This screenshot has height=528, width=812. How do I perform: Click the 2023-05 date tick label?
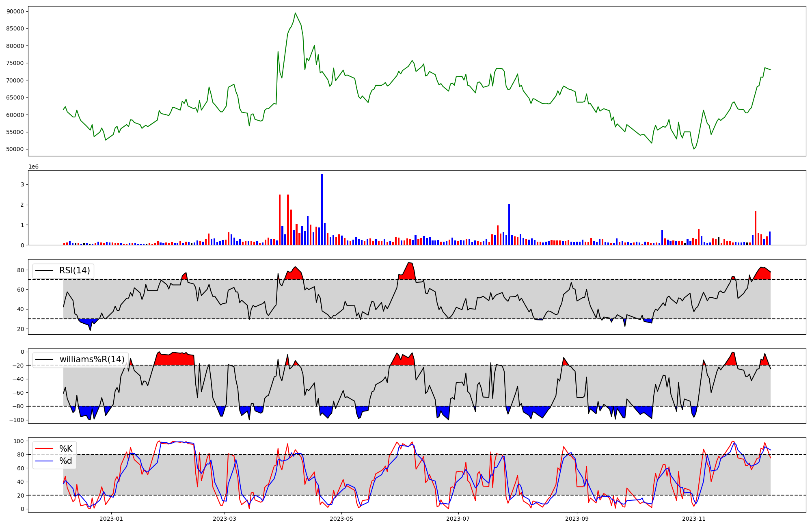341,519
